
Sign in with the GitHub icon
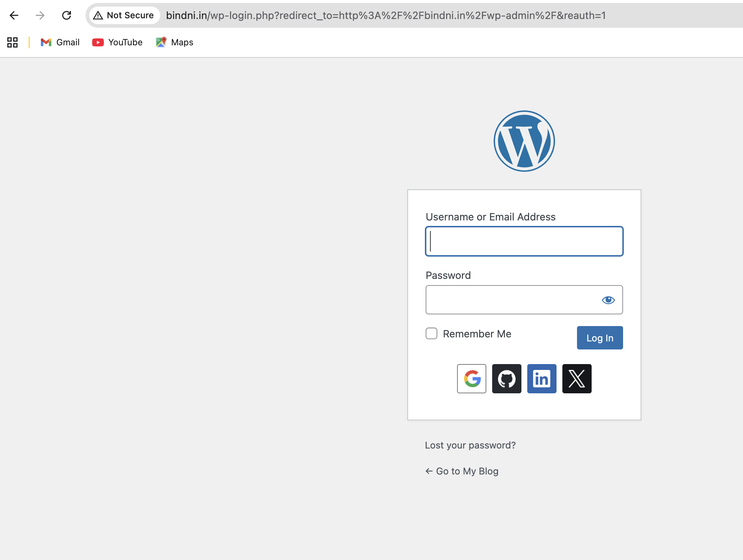tap(506, 378)
